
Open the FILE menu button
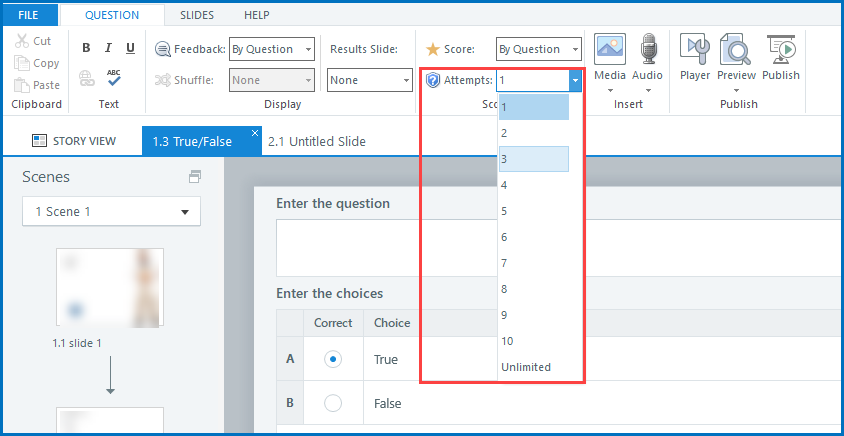[28, 15]
